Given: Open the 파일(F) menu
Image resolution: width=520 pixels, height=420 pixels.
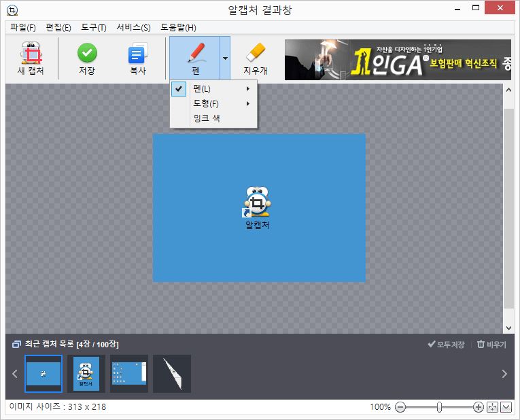Looking at the screenshot, I should click(x=23, y=27).
